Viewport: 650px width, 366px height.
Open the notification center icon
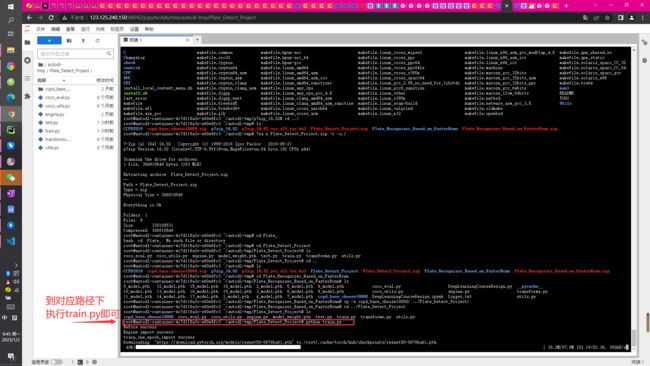tap(11, 356)
